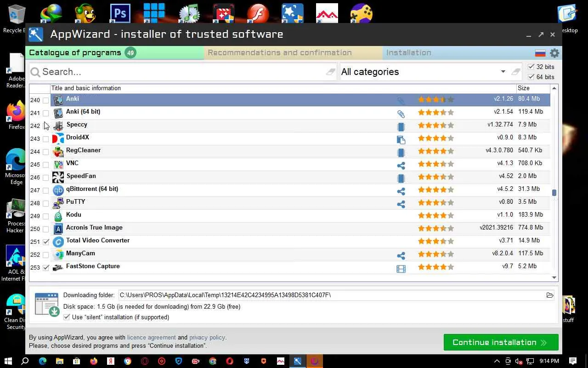Open File Explorer from the taskbar
The height and width of the screenshot is (368, 588).
coord(59,361)
